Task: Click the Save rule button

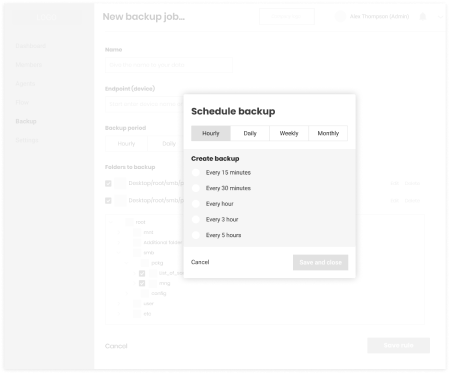Action: pyautogui.click(x=398, y=345)
